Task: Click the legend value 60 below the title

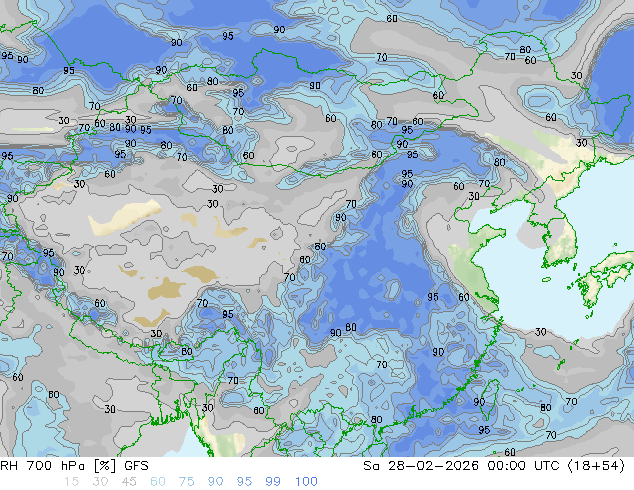Action: pos(158,482)
